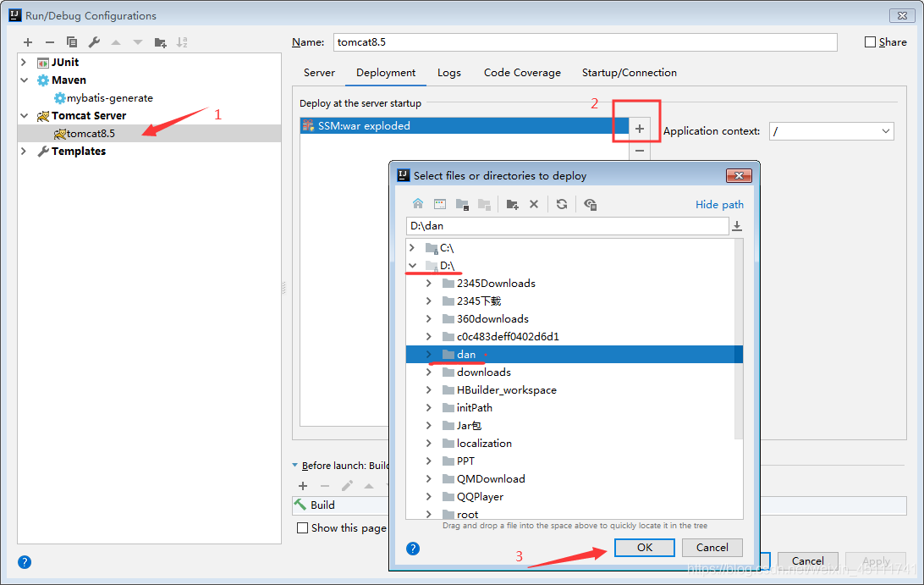Go to Desktop directory icon

click(440, 204)
